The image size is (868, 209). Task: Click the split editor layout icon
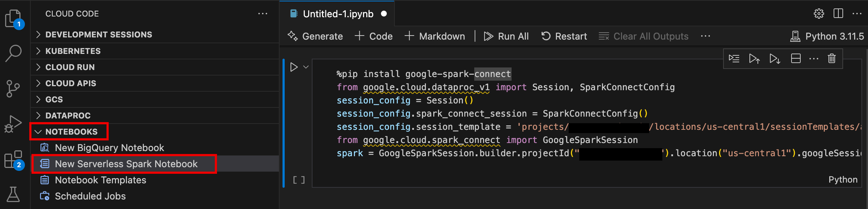pos(838,14)
